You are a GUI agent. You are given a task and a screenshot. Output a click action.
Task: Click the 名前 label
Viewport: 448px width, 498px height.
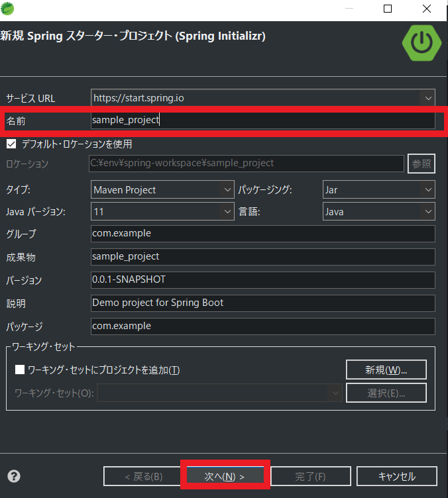(x=16, y=121)
